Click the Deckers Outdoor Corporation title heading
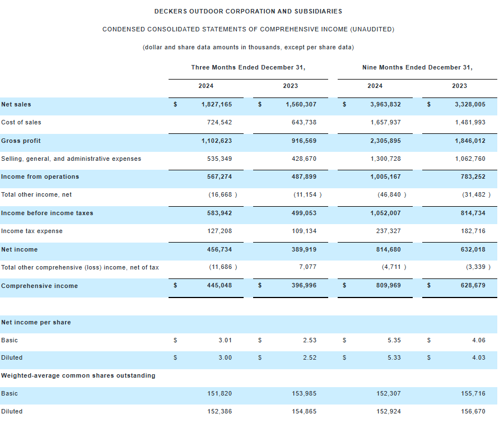The image size is (504, 423). (248, 11)
